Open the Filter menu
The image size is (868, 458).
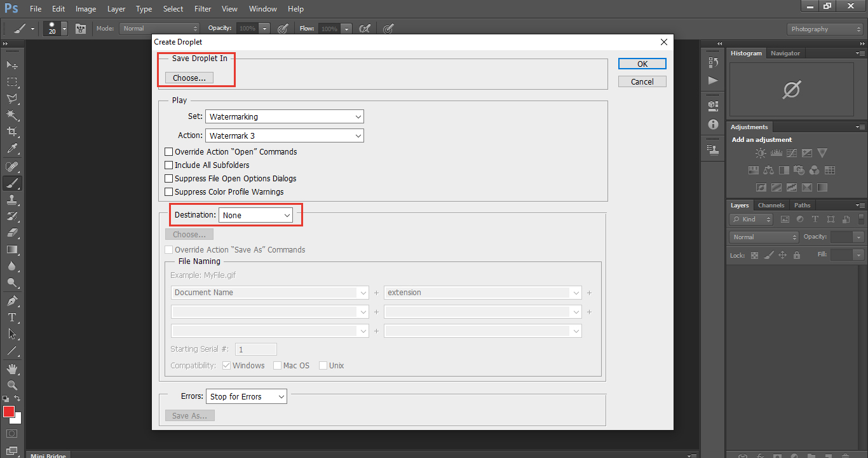[x=203, y=9]
